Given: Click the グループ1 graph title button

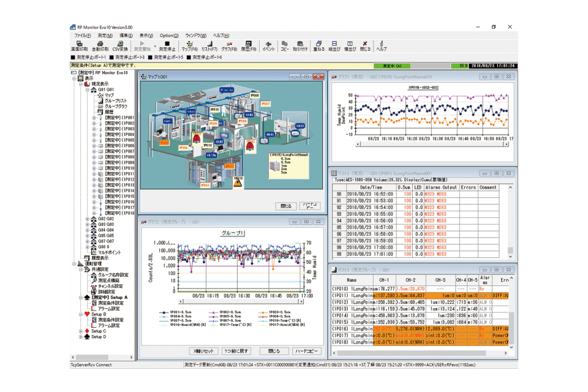Looking at the screenshot, I should (233, 233).
